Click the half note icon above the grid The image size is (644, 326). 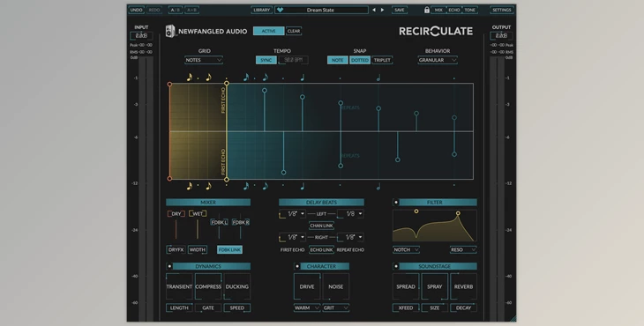coord(378,77)
